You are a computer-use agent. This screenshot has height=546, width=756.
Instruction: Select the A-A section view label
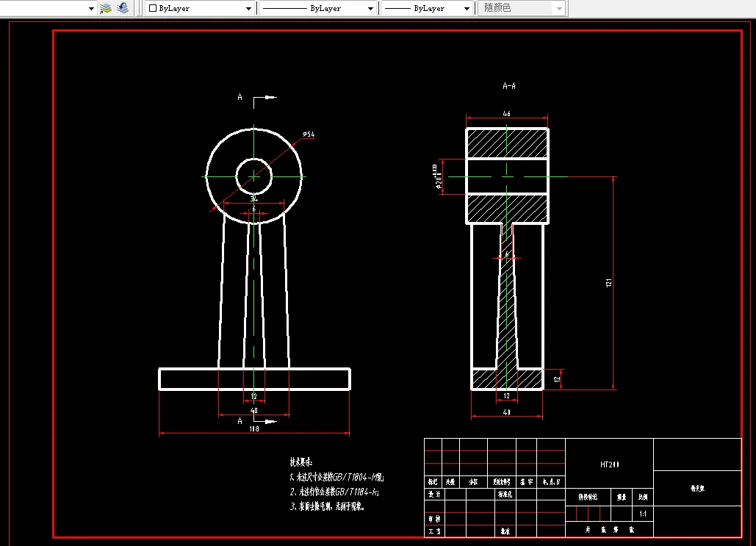click(x=509, y=86)
